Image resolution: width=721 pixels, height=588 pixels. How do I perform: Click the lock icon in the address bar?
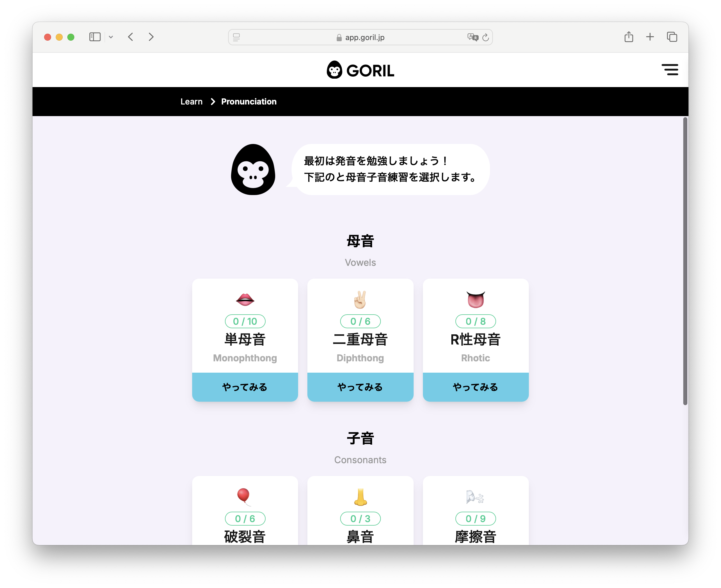click(339, 38)
